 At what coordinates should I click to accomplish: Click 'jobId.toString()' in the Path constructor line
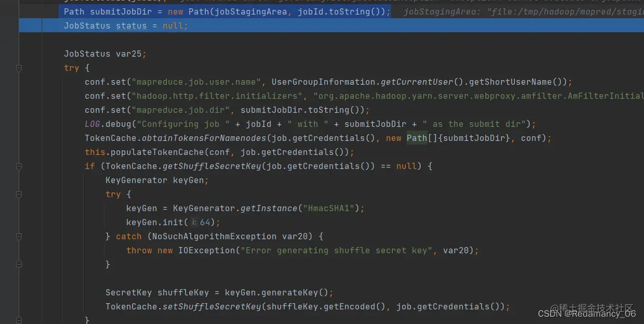[341, 12]
